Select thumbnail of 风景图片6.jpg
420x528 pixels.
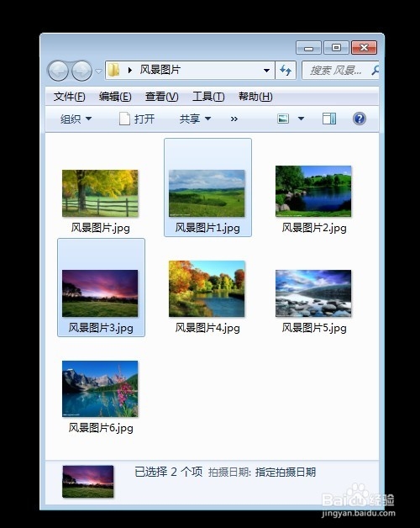(x=100, y=388)
